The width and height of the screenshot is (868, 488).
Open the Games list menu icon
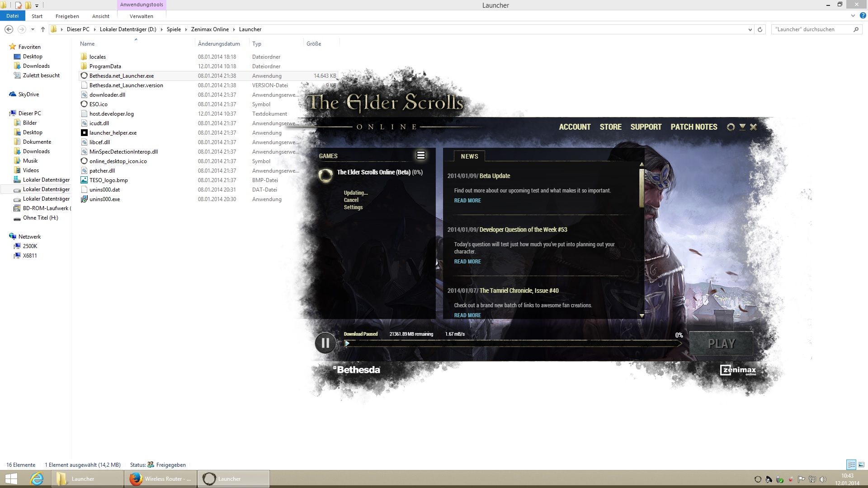coord(420,155)
